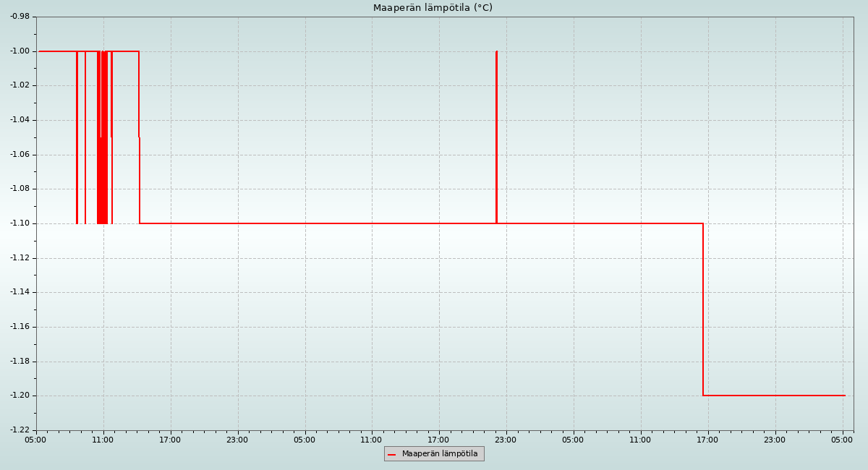Viewport: 868px width, 470px height.
Task: Click the last 23:00 x-axis label
Action: [x=775, y=440]
